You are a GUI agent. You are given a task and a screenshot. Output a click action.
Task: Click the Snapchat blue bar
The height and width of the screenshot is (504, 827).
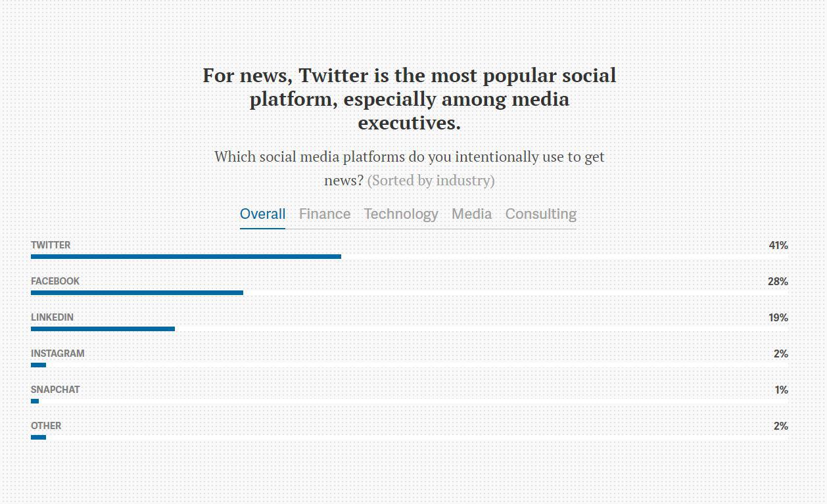click(35, 401)
